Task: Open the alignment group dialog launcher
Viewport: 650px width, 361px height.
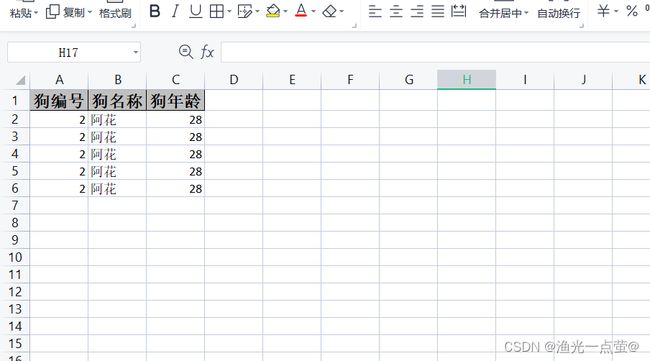Action: pyautogui.click(x=582, y=26)
